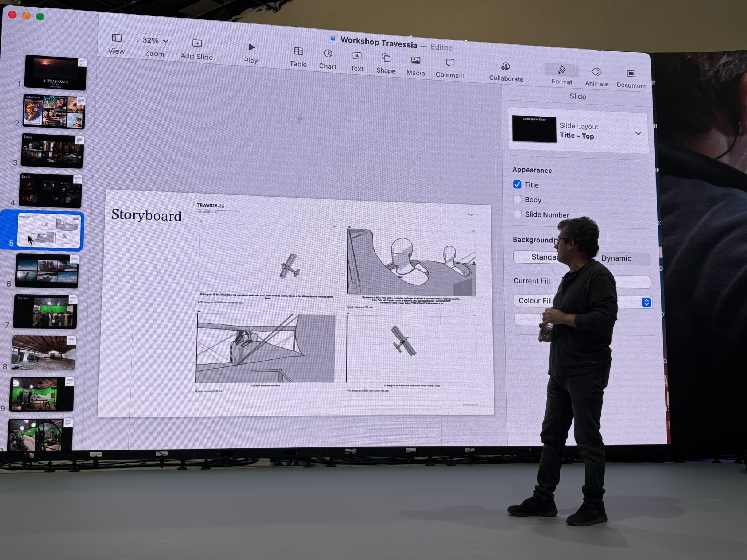Select slide 7 Chroma thumbnail
Viewport: 747px width, 560px height.
point(45,312)
